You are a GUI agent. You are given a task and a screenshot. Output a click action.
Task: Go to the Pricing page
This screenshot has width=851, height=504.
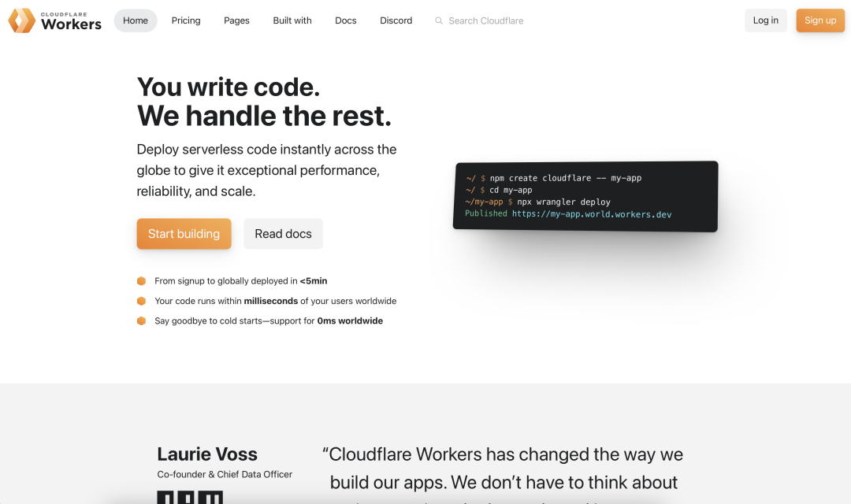186,20
